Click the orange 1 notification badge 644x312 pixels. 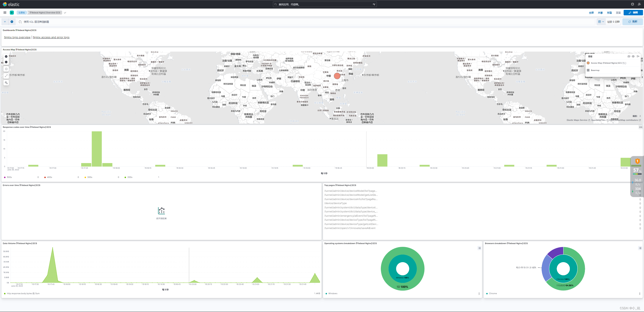click(637, 161)
